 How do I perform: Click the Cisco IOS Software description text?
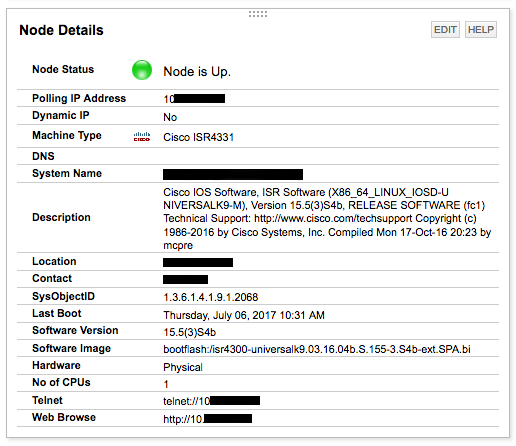point(327,219)
